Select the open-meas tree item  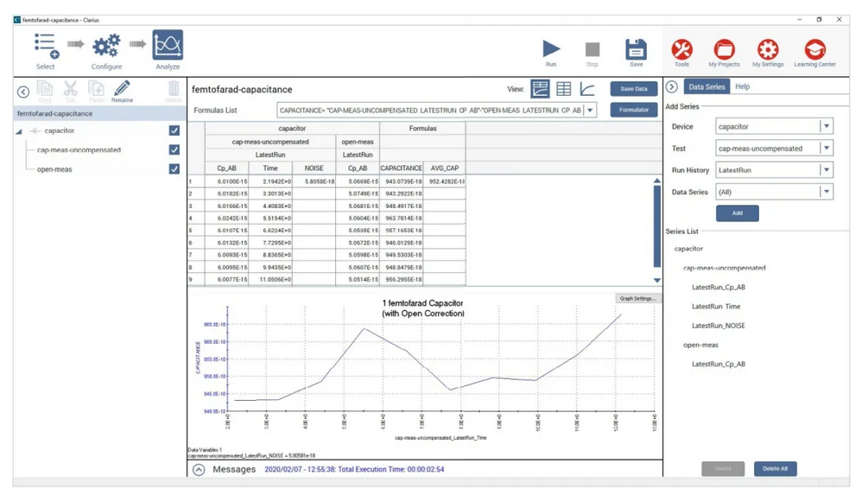pyautogui.click(x=54, y=169)
